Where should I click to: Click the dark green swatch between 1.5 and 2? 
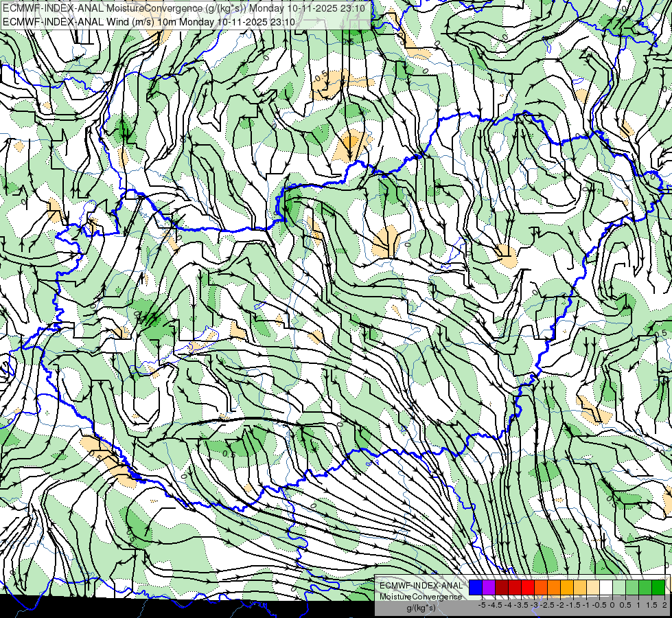tap(658, 588)
